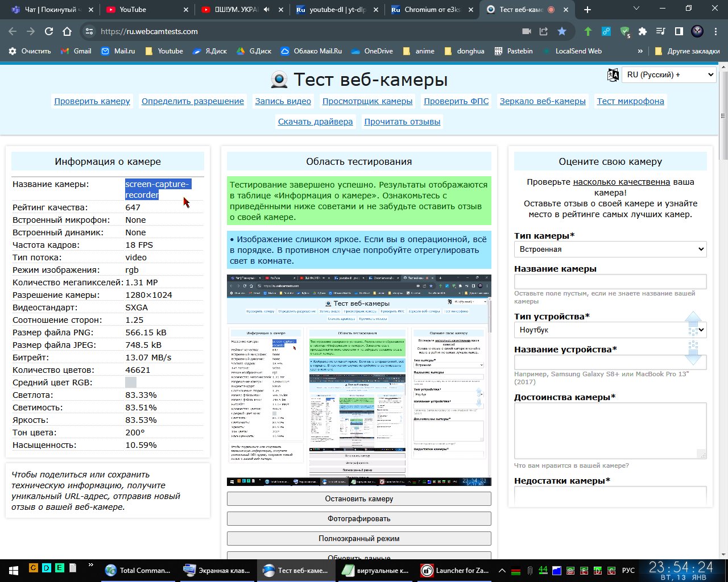Click the bookmark star in address bar
Screen dimensions: 728x582
tap(562, 31)
